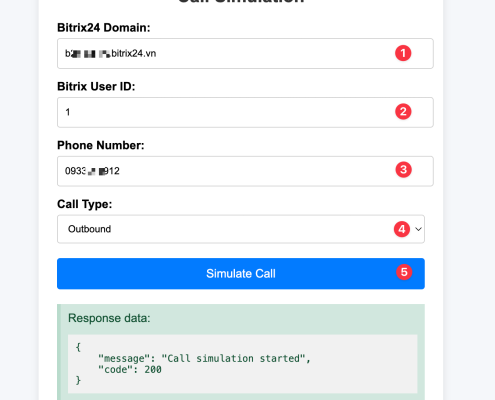Click the red badge numbered 2
Viewport: 495px width, 400px height.
(403, 112)
